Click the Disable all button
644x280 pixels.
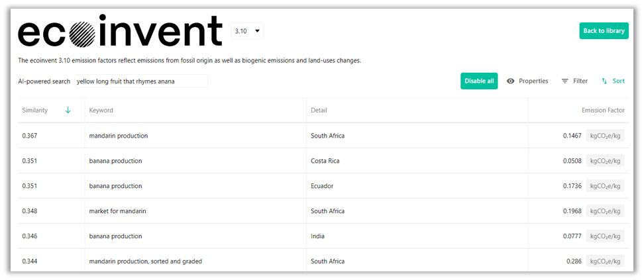point(479,81)
